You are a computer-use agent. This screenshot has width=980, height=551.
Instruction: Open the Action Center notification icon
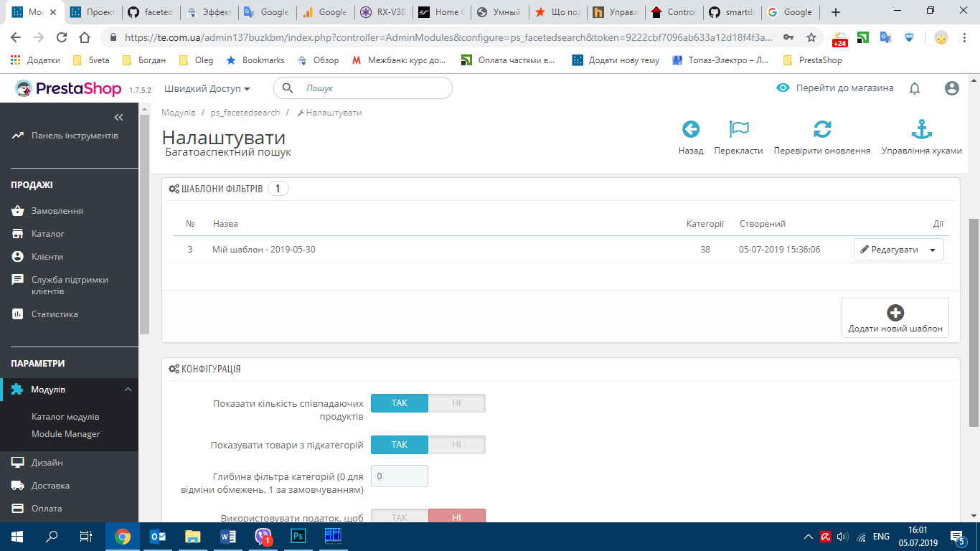point(957,536)
